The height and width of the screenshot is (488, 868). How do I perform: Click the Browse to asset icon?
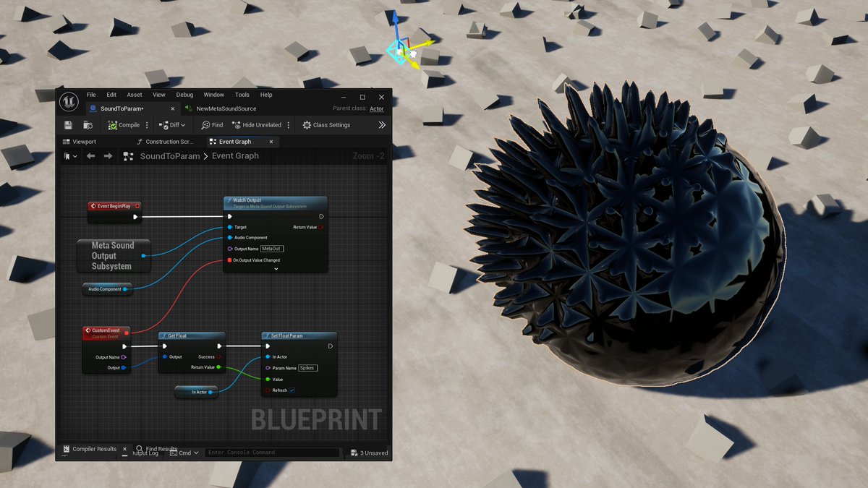tap(89, 124)
